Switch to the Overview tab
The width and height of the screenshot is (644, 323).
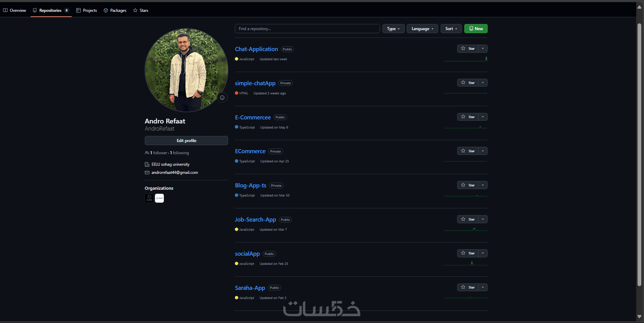[15, 10]
